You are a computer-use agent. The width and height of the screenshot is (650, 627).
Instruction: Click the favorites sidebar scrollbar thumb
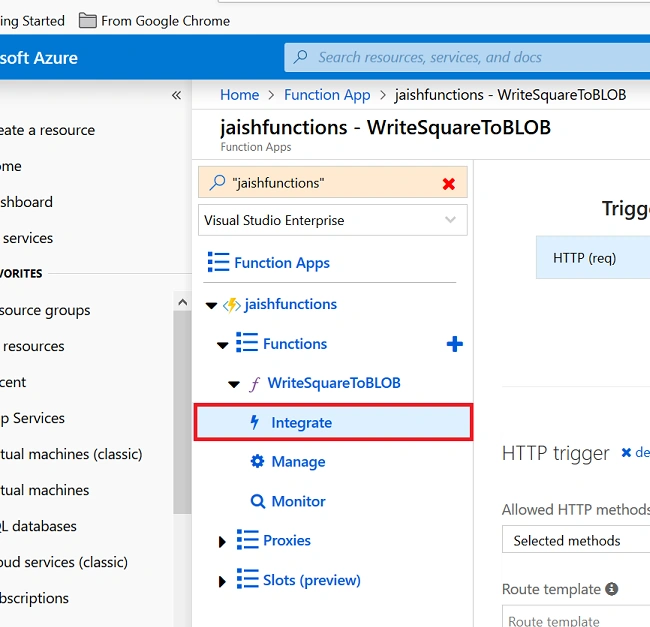click(x=182, y=412)
